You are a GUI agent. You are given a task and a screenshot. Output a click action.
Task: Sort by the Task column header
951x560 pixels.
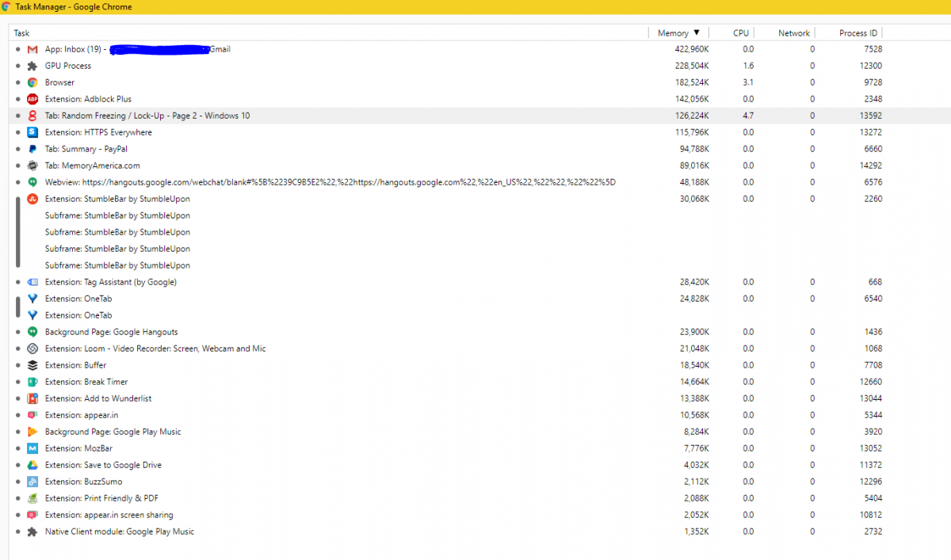point(21,33)
